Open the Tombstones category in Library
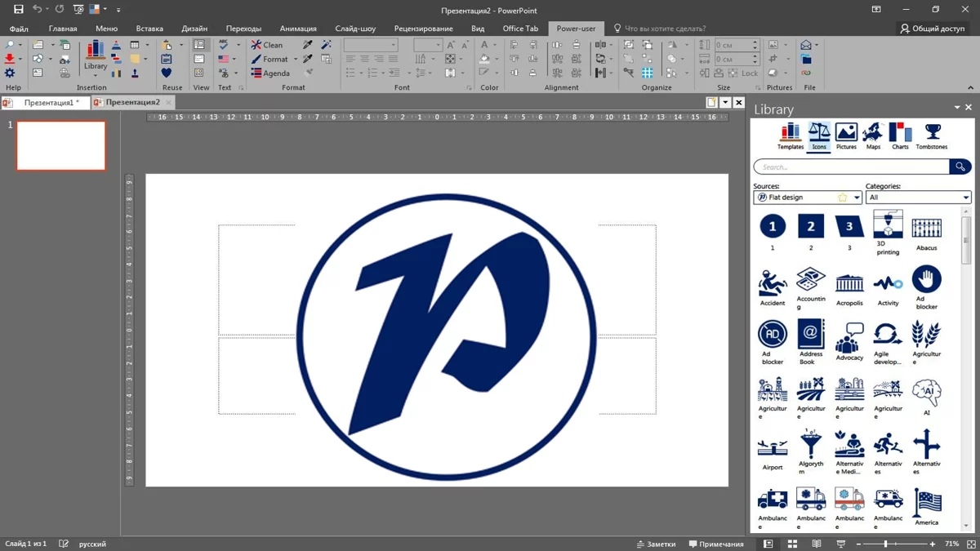 pos(932,136)
